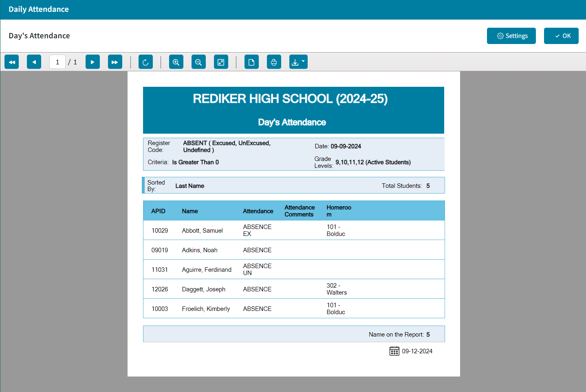Click APID value 09019
Image resolution: width=586 pixels, height=392 pixels.
pos(160,250)
